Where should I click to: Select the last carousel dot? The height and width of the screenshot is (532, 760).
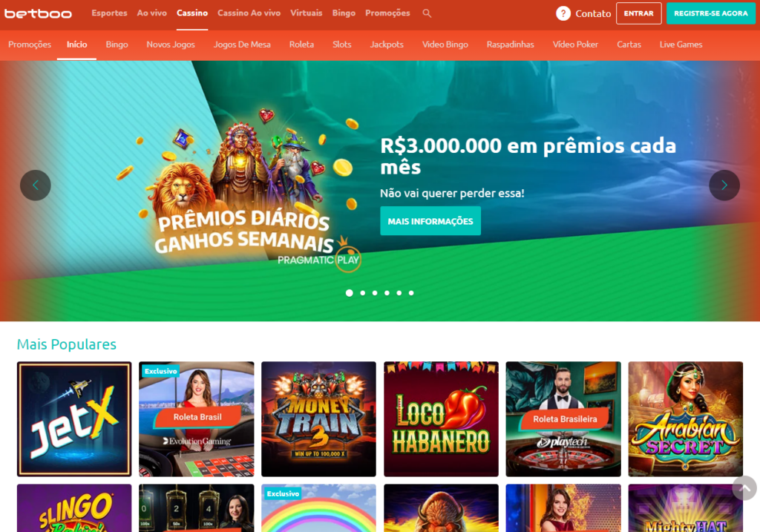coord(411,292)
